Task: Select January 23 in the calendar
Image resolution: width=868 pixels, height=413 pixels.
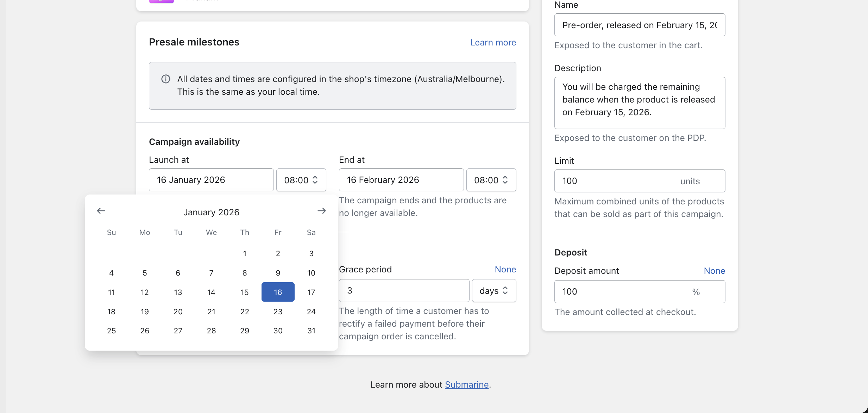Action: (x=278, y=312)
